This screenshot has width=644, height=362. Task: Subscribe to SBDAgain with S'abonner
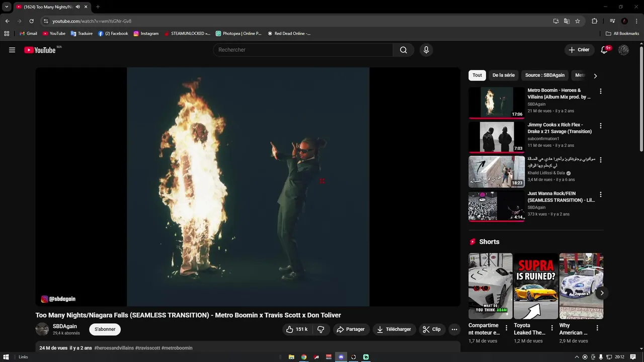(x=105, y=329)
